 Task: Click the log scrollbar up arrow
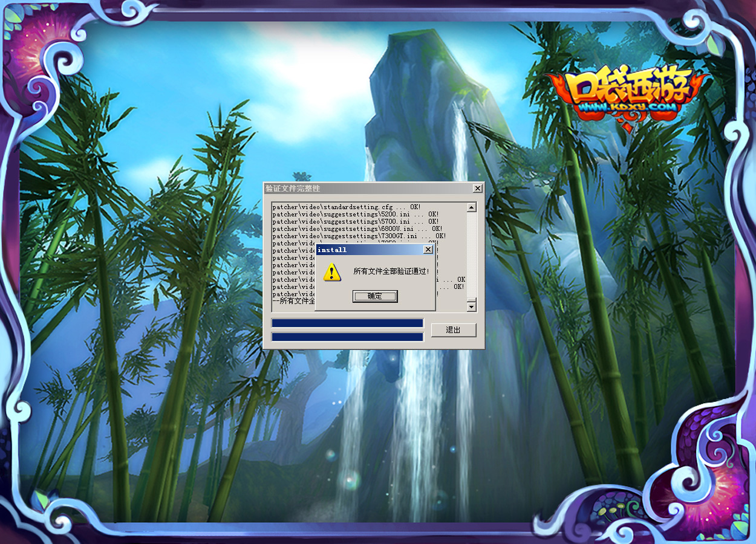click(x=472, y=207)
